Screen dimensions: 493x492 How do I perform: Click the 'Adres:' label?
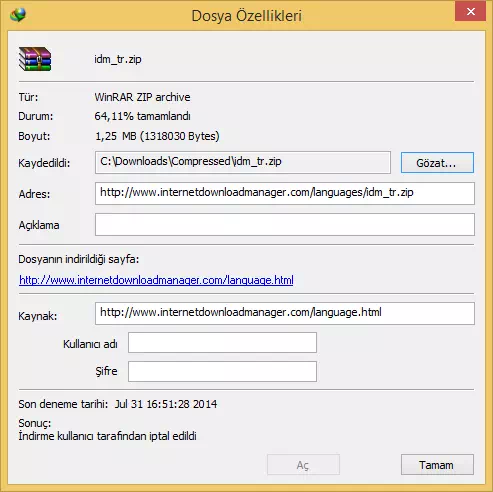coord(34,194)
